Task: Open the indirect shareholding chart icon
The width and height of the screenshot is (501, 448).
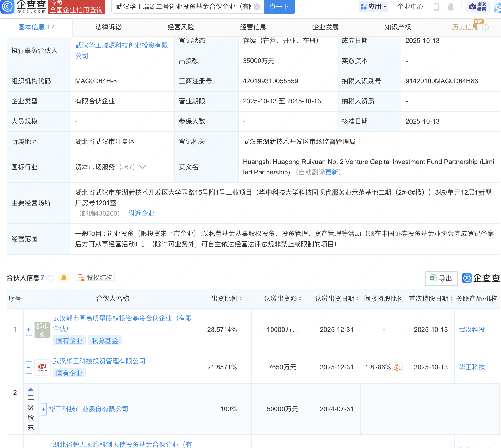Action: (397, 367)
